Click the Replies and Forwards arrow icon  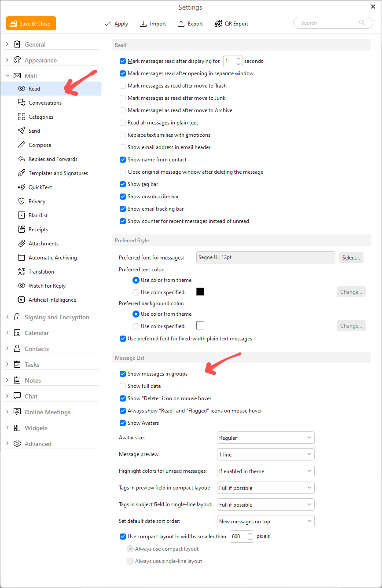tap(21, 159)
